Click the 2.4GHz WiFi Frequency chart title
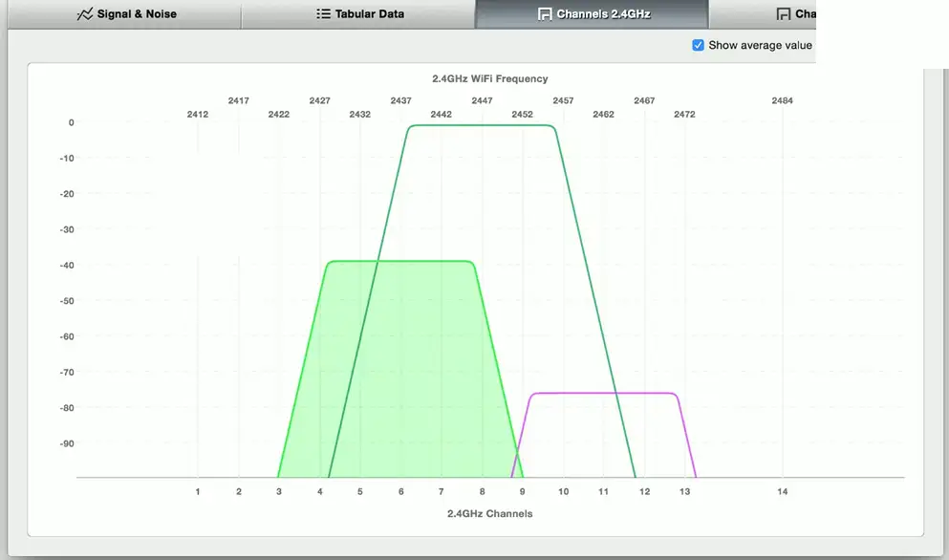The width and height of the screenshot is (949, 560). [490, 78]
